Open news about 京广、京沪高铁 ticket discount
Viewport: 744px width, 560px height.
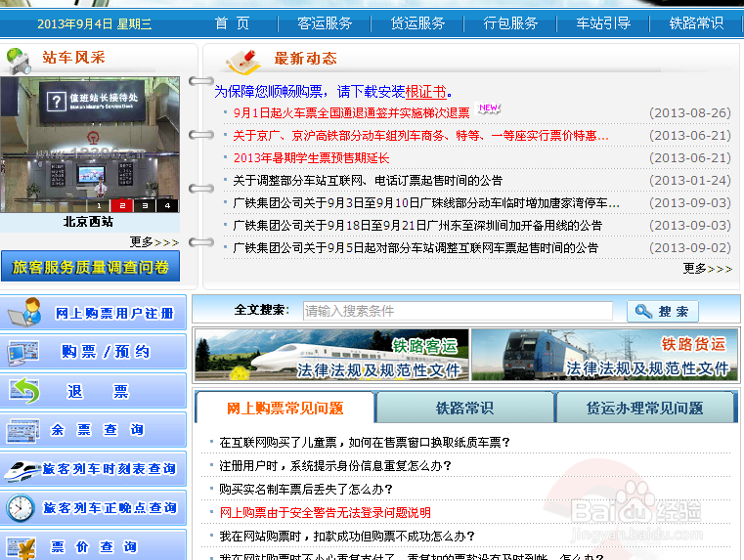click(420, 136)
